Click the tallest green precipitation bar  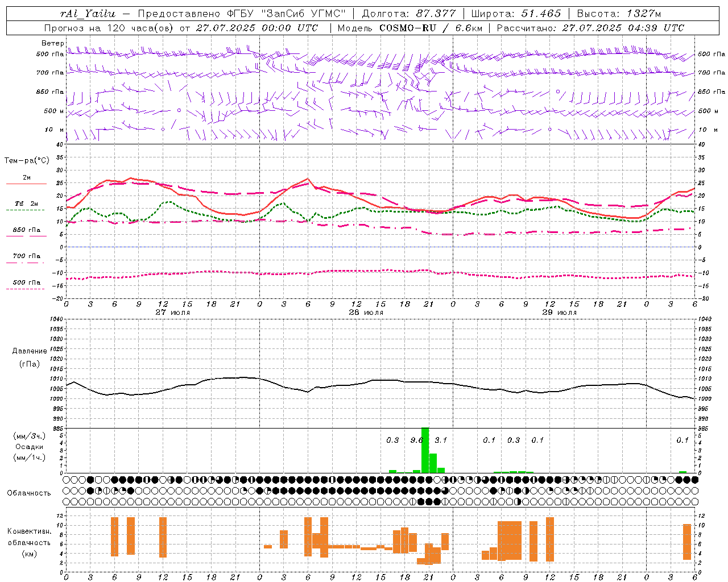pos(425,450)
